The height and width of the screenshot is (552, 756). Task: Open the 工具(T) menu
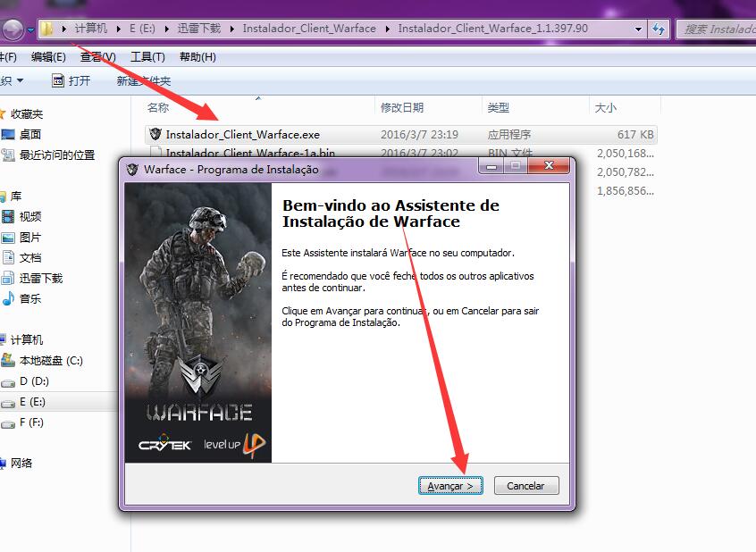tap(147, 57)
